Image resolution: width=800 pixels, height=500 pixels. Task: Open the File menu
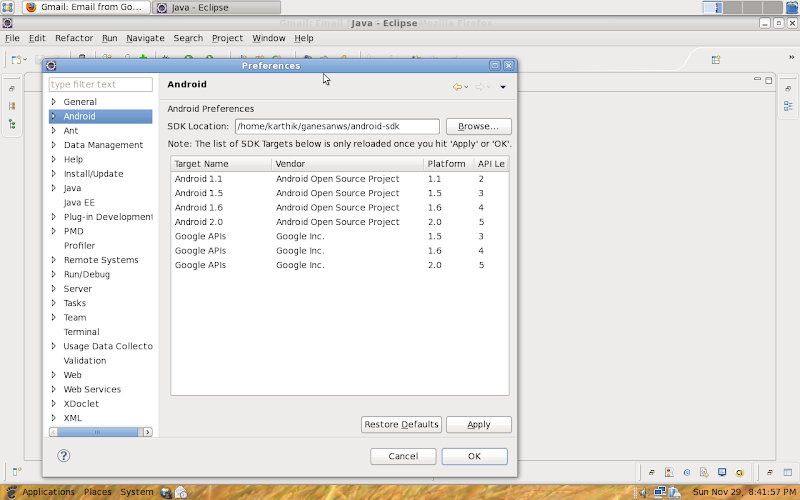[12, 38]
